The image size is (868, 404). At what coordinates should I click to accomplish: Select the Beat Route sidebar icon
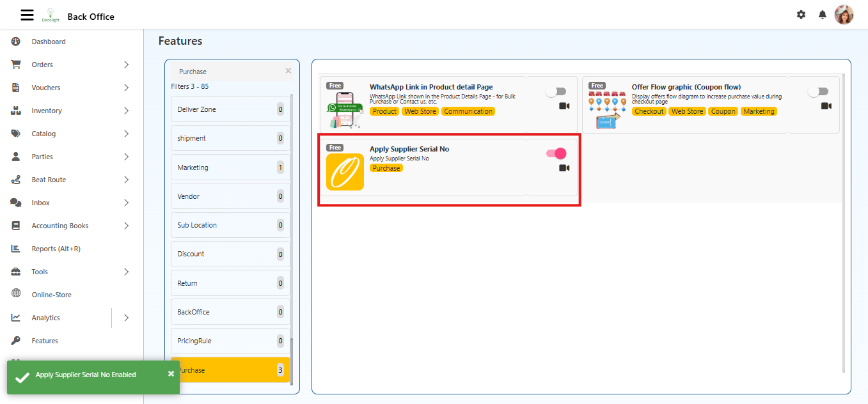(15, 179)
